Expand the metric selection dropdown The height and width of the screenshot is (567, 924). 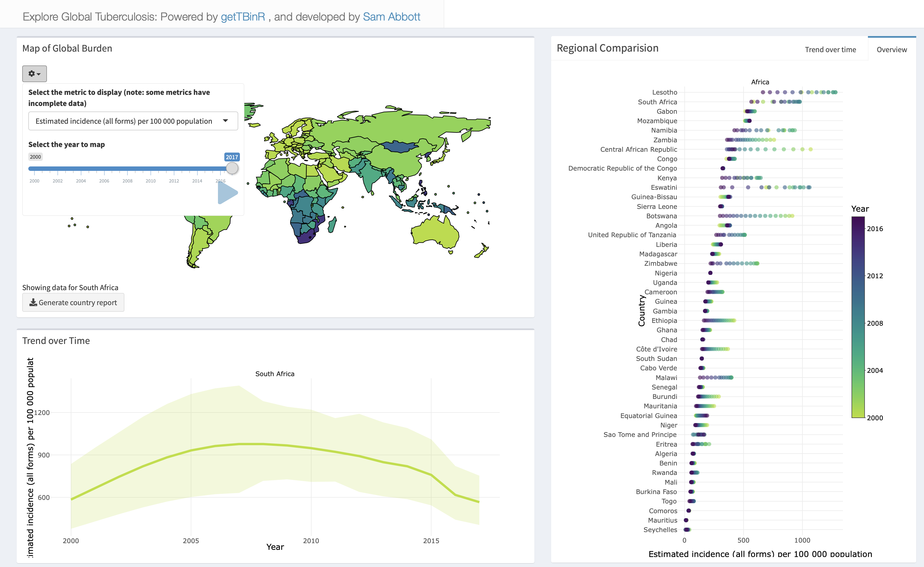133,121
